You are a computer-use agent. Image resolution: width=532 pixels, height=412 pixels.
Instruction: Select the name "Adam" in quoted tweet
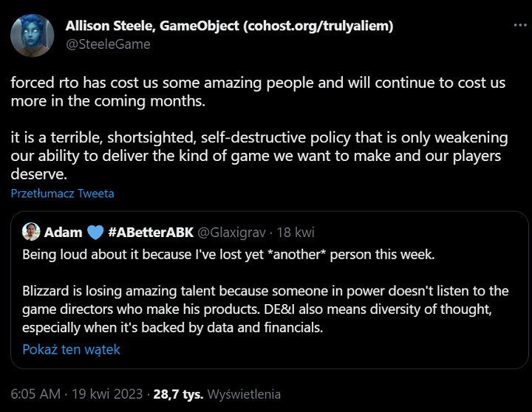click(63, 232)
